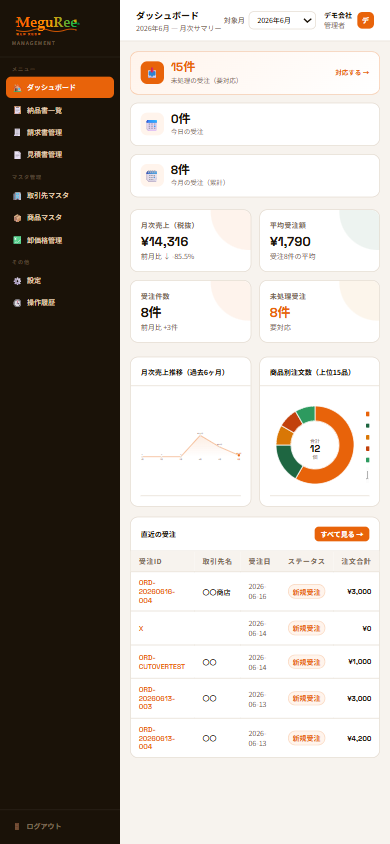Open 見積書管理 in the sidebar
Viewport: 390px width, 844px height.
(x=60, y=154)
